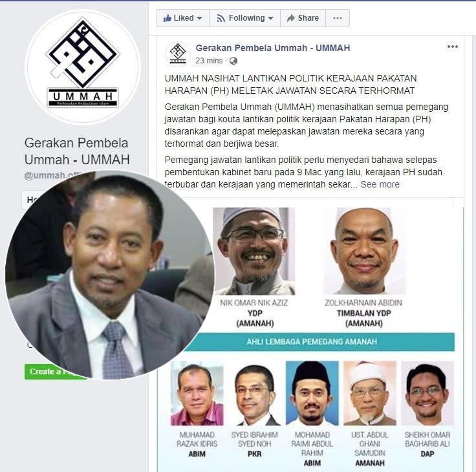Open the page's three-dot more menu
The width and height of the screenshot is (476, 472).
(338, 18)
